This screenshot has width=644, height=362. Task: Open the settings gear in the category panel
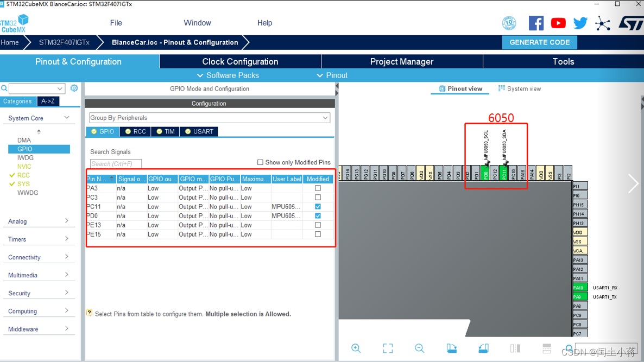[74, 88]
